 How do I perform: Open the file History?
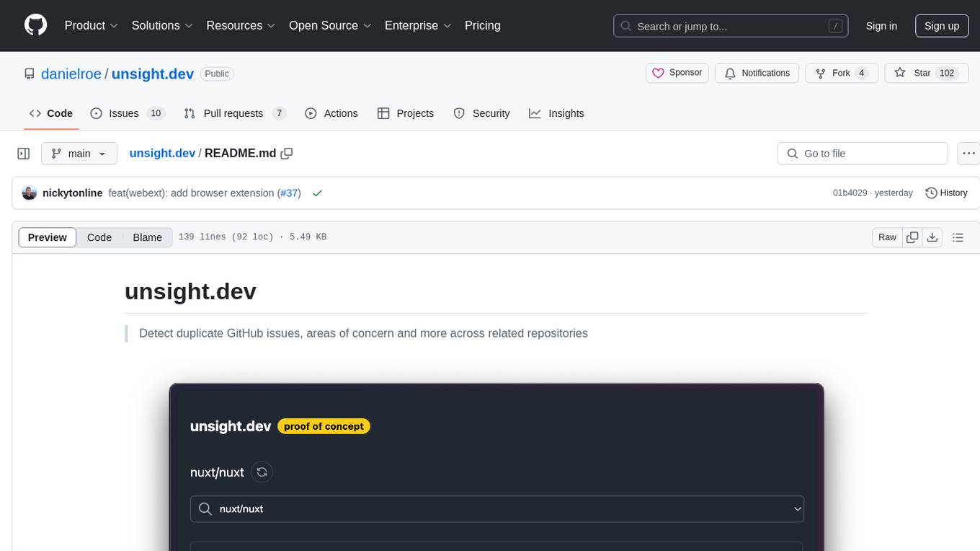946,193
